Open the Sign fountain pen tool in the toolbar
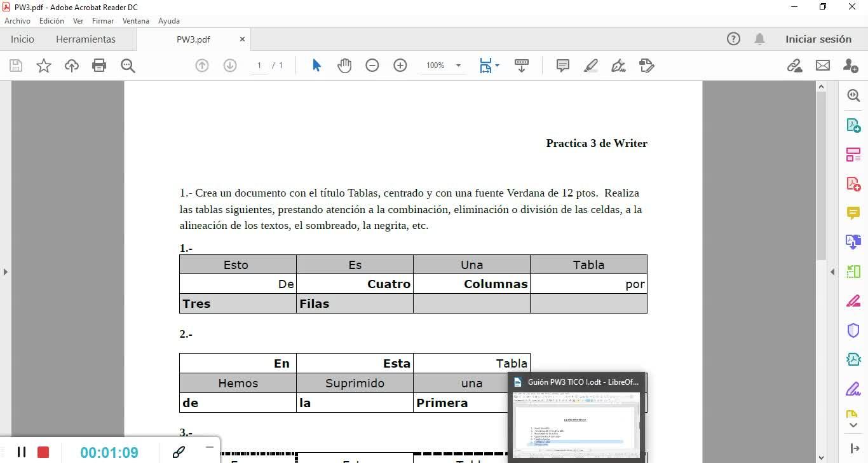 click(618, 66)
